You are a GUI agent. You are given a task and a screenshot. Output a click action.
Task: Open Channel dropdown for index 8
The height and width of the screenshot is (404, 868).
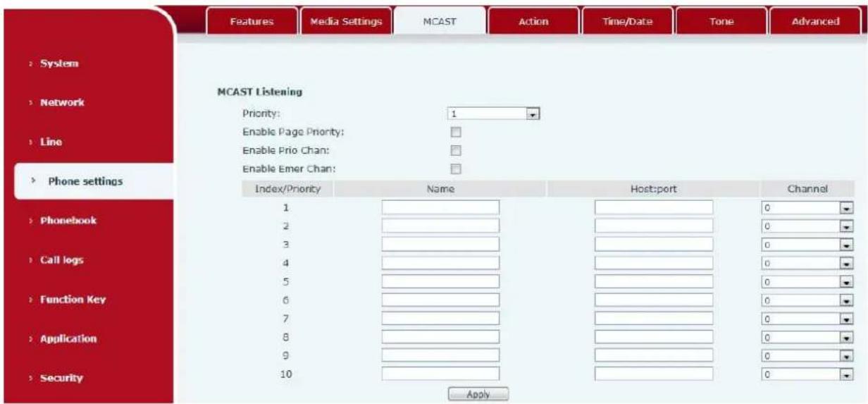[807, 337]
